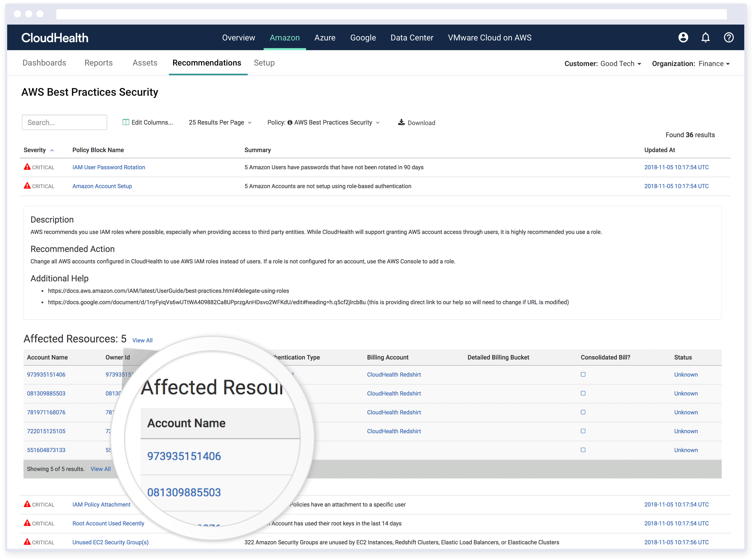Click the Updated At column header
The width and height of the screenshot is (754, 560).
point(659,150)
